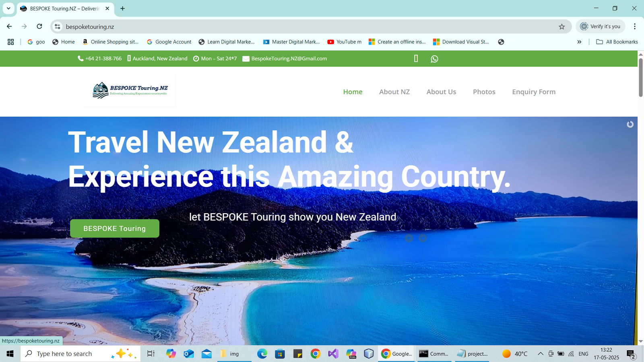The image size is (644, 362).
Task: Click the BESPOKE Touring.NZ logo
Action: (x=130, y=90)
